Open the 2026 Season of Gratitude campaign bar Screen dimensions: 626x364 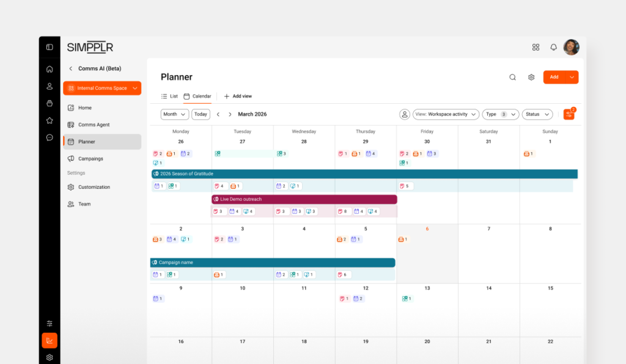364,174
